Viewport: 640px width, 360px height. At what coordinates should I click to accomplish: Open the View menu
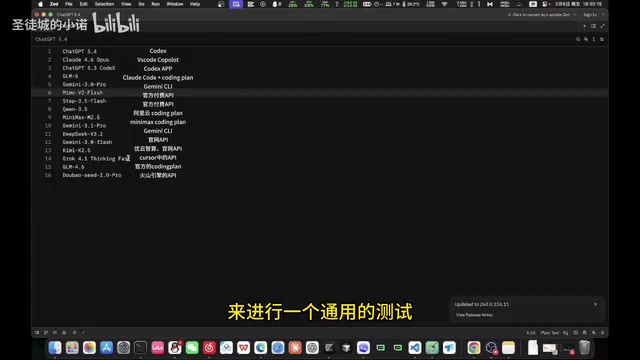click(126, 4)
